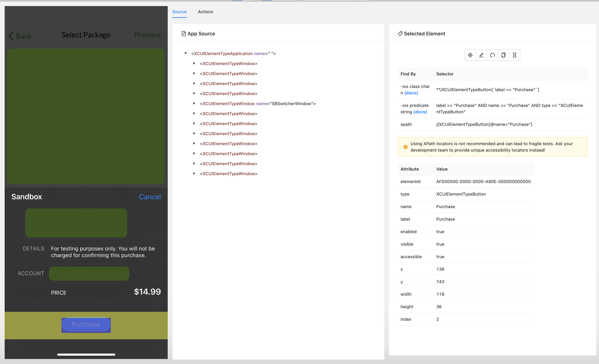Click the App Source document icon
Image resolution: width=599 pixels, height=364 pixels.
coord(183,34)
